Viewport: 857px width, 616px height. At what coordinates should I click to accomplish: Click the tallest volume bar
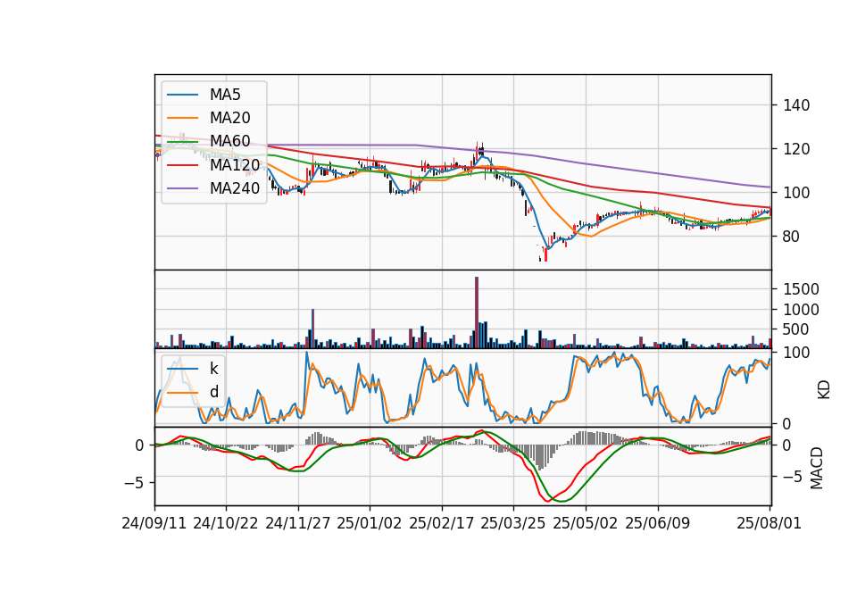click(477, 312)
